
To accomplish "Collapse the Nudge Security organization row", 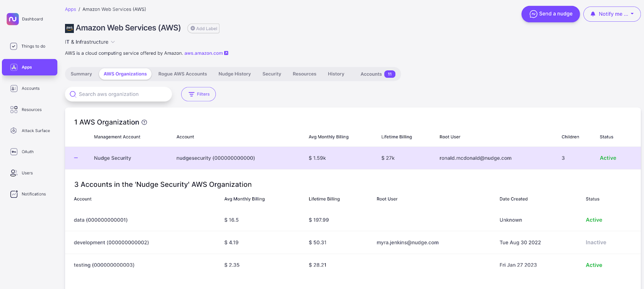I will (76, 158).
